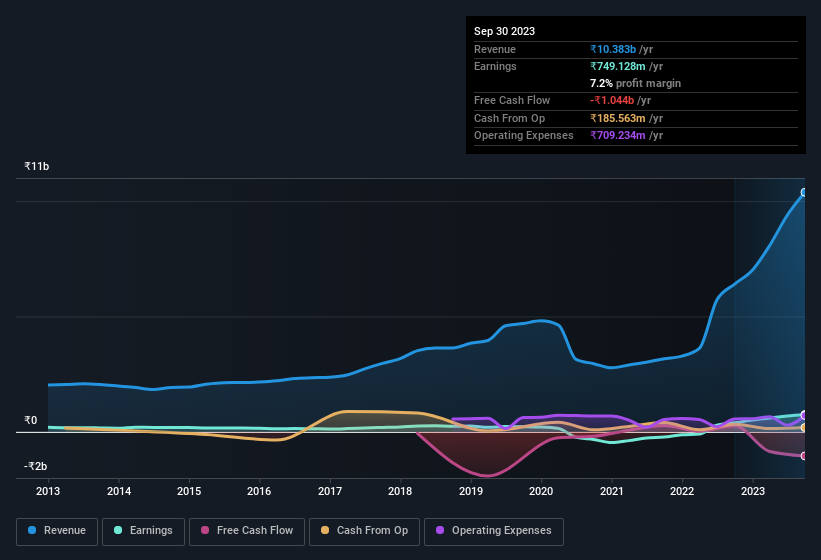Click the Earnings value ₹749.128m in tooltip
This screenshot has height=560, width=821.
click(626, 66)
